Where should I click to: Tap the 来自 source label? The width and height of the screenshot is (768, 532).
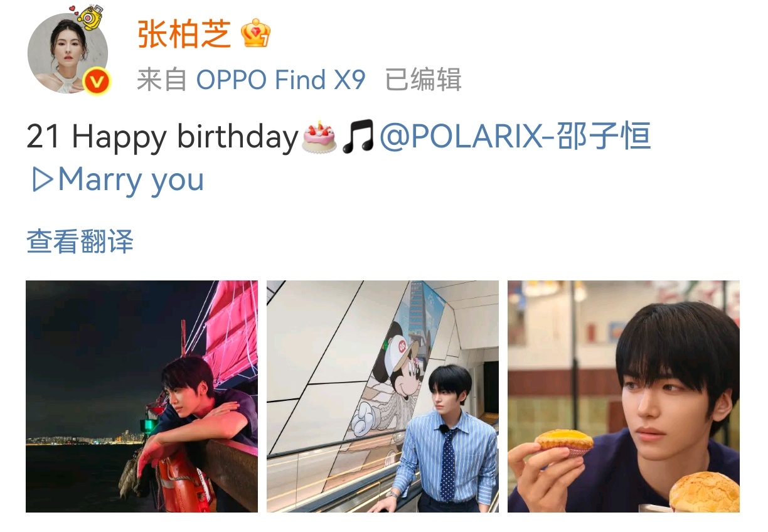[163, 80]
